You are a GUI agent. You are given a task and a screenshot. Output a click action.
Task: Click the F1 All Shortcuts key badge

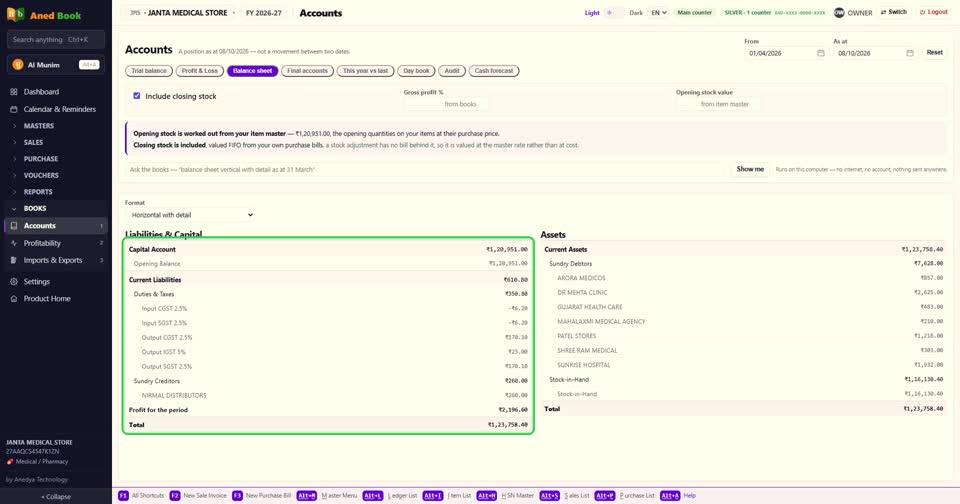123,495
